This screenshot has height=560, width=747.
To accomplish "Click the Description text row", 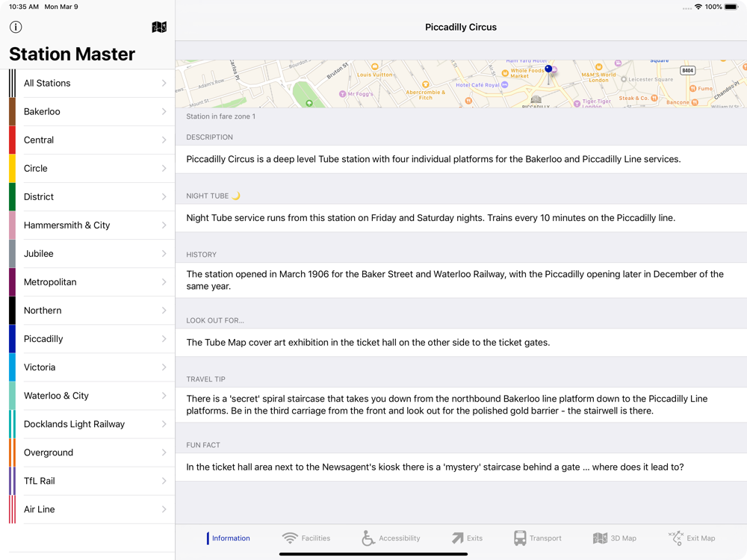I will coord(461,159).
